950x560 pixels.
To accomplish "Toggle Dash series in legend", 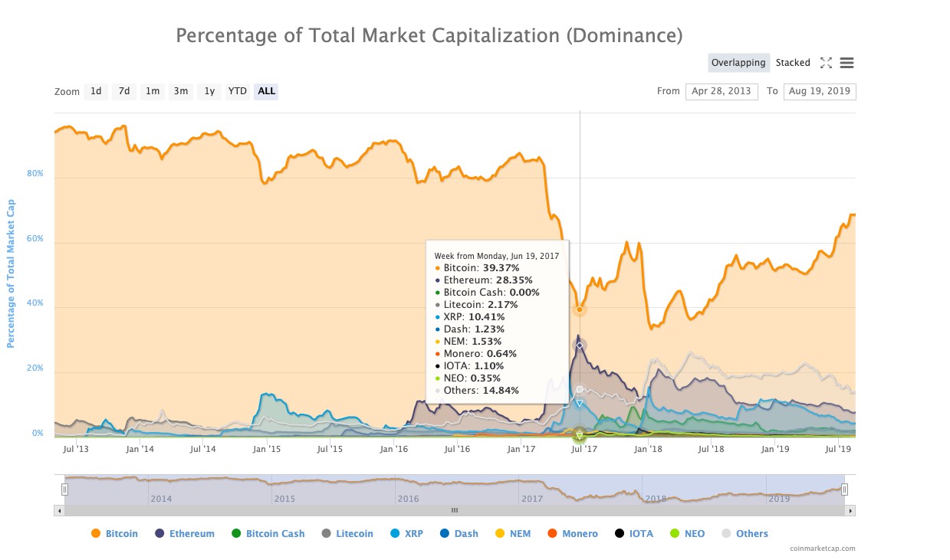I will point(459,534).
